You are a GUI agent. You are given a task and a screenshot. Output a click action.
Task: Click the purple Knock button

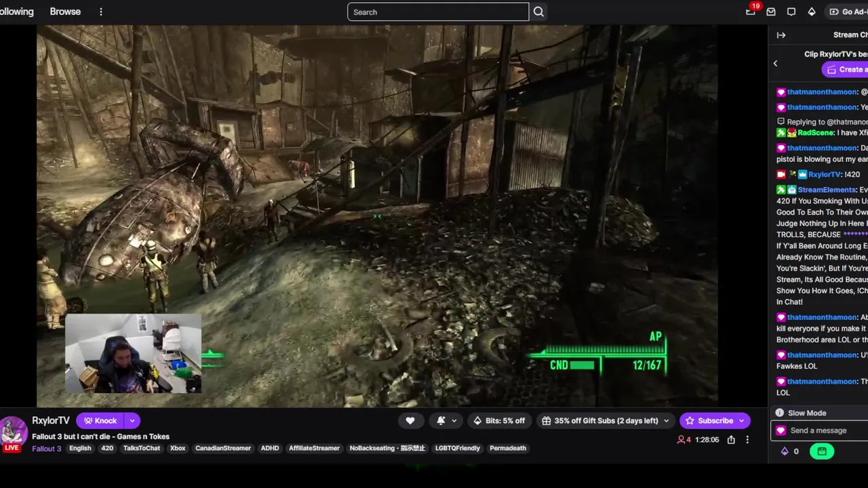100,421
